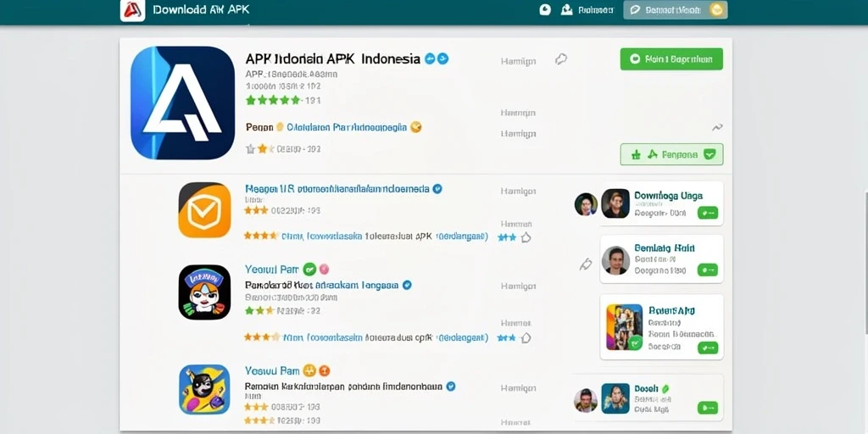868x434 pixels.
Task: Open the Clmy link ending in APK
Action: (x=385, y=236)
